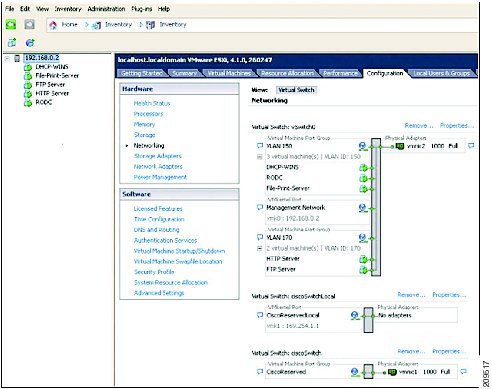Viewport: 492px width, 389px height.
Task: Click the Home icon in navigation bar
Action: click(x=53, y=25)
